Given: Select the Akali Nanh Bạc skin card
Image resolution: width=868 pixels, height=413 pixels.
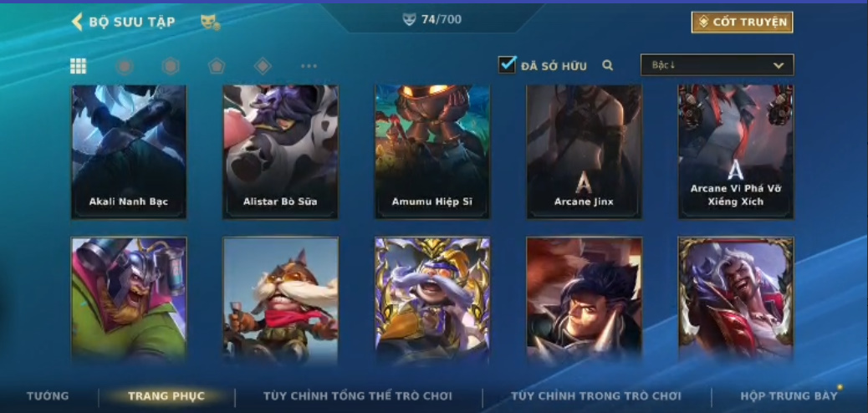Looking at the screenshot, I should click(129, 151).
